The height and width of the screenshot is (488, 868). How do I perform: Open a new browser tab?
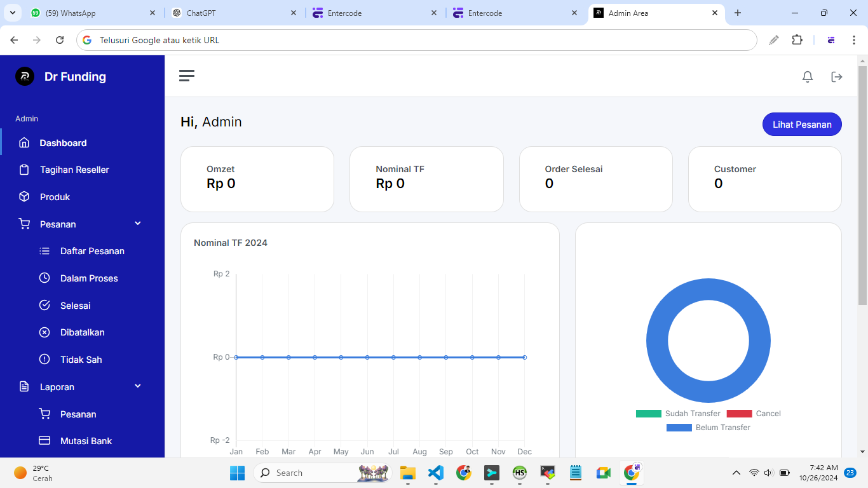pos(738,13)
